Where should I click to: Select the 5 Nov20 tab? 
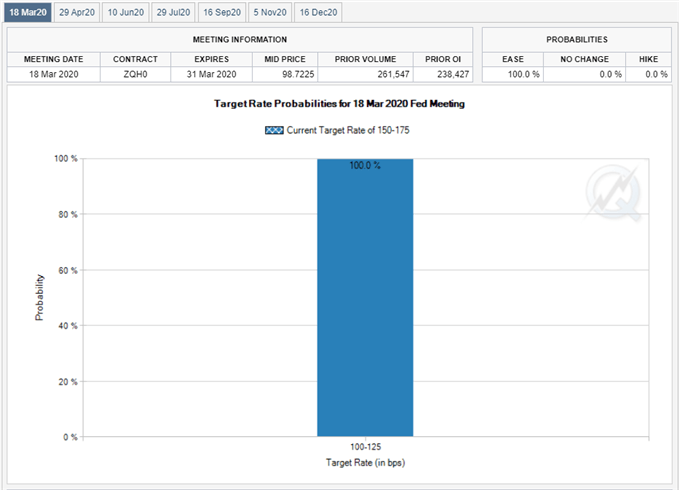point(270,13)
